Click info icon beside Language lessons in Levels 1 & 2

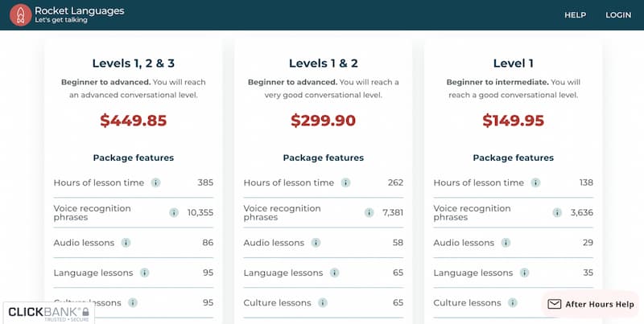tap(335, 273)
